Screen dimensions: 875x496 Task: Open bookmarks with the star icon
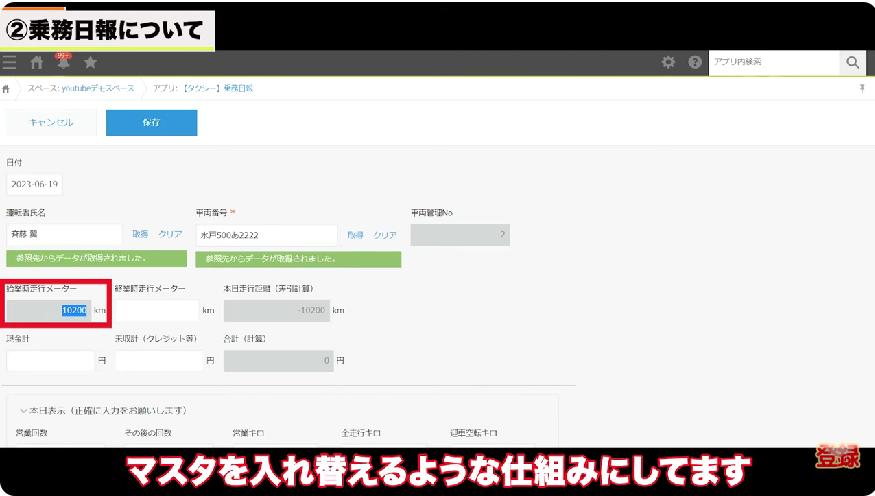pyautogui.click(x=90, y=62)
